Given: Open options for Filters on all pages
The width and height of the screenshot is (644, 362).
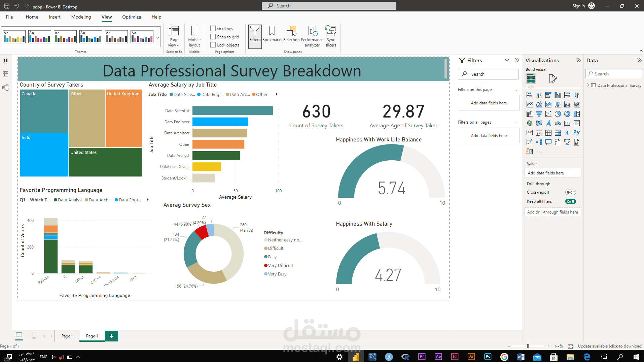Looking at the screenshot, I should click(x=516, y=122).
